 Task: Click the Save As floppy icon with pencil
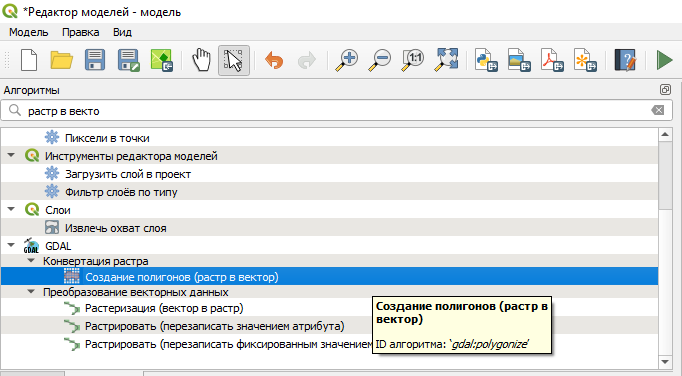coord(128,60)
